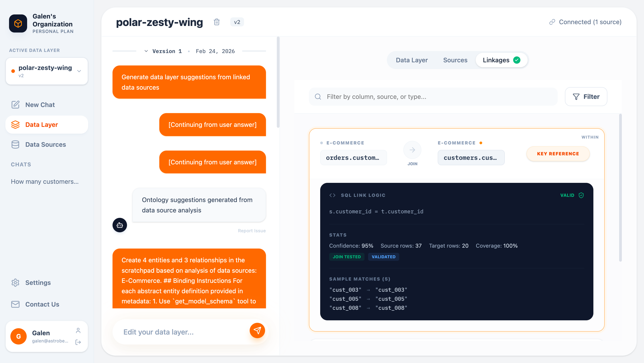Click the Filter button

[586, 96]
